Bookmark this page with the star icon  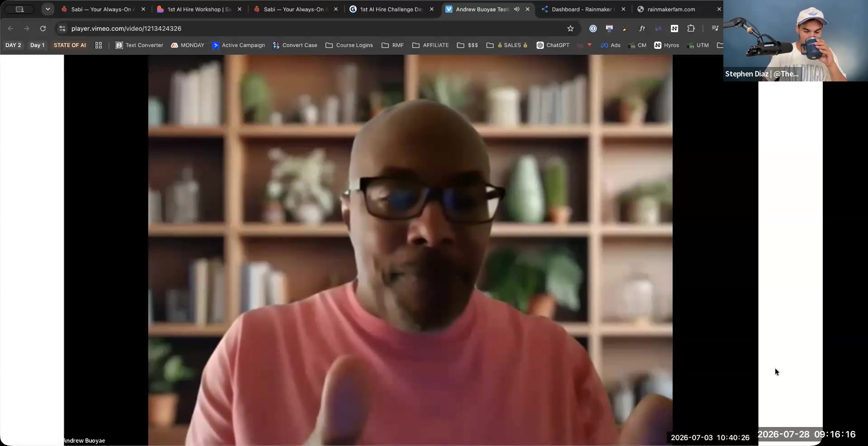[571, 28]
